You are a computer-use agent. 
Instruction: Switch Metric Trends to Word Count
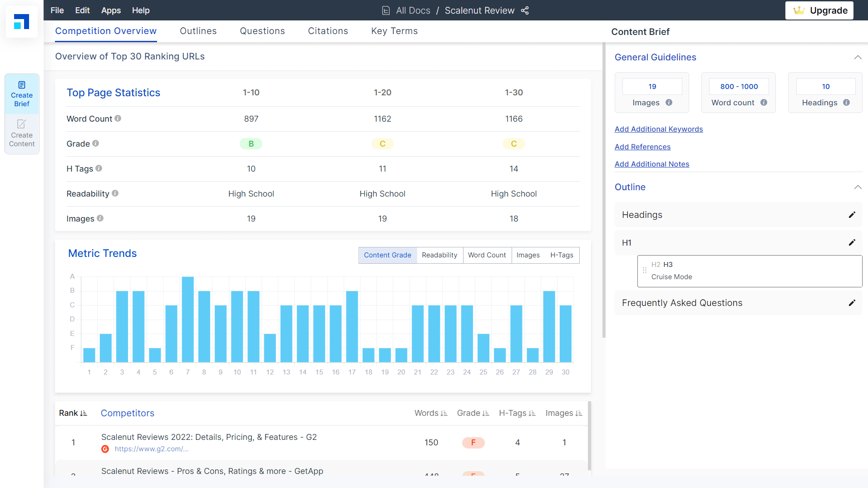pyautogui.click(x=487, y=255)
